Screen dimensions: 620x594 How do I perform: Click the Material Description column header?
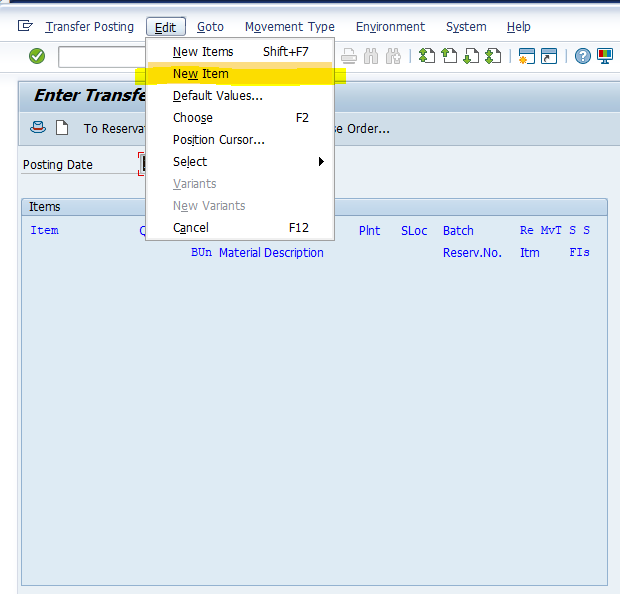pyautogui.click(x=271, y=253)
